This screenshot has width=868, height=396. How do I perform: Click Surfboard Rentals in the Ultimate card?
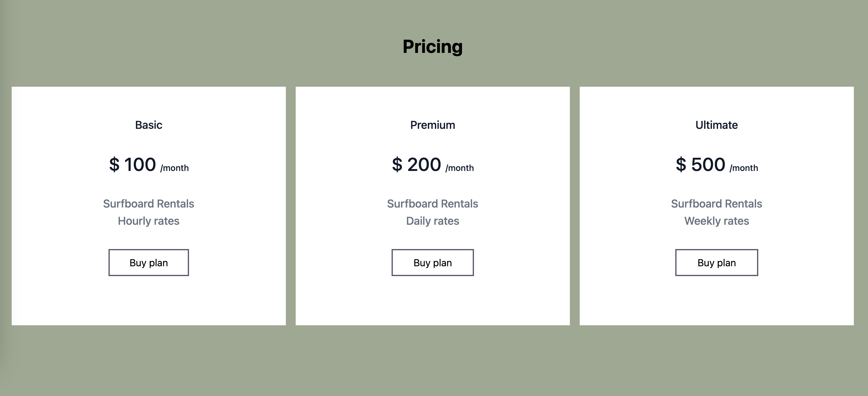click(x=716, y=204)
